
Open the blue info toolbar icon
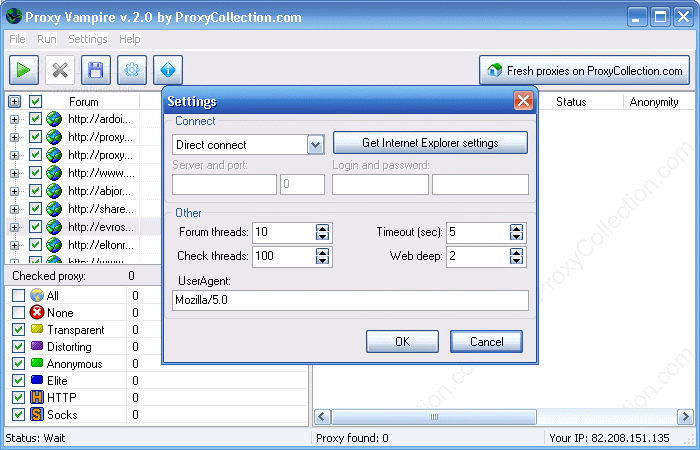coord(168,70)
